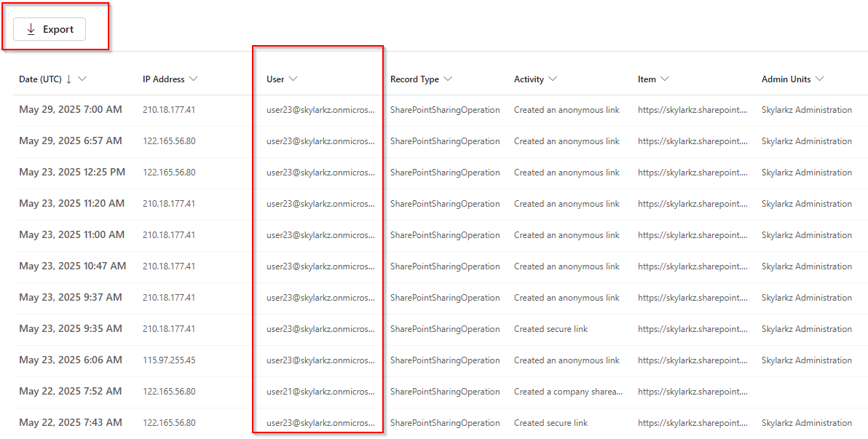The image size is (868, 439).
Task: Open the filter chevron on the User column
Action: [x=294, y=79]
